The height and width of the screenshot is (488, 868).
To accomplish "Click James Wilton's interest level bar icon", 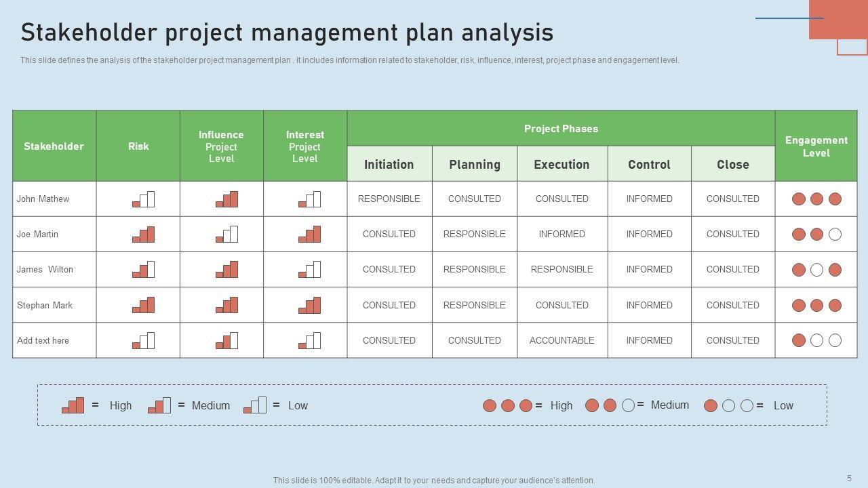I will [309, 270].
